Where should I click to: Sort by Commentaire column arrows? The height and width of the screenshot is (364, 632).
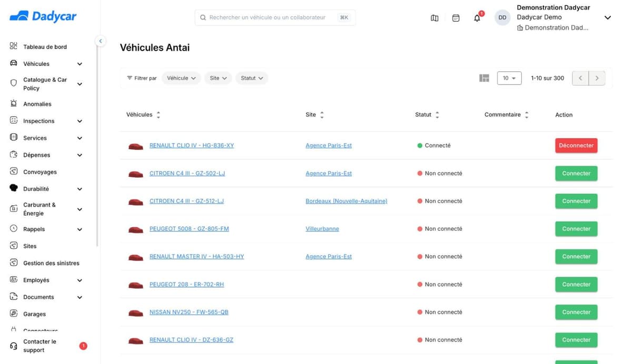tap(527, 115)
